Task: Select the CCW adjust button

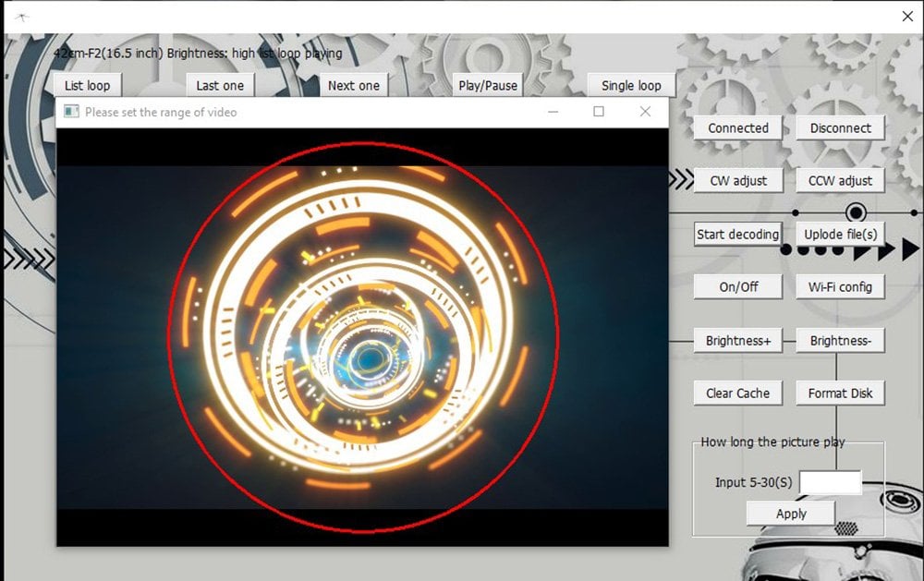Action: point(840,181)
